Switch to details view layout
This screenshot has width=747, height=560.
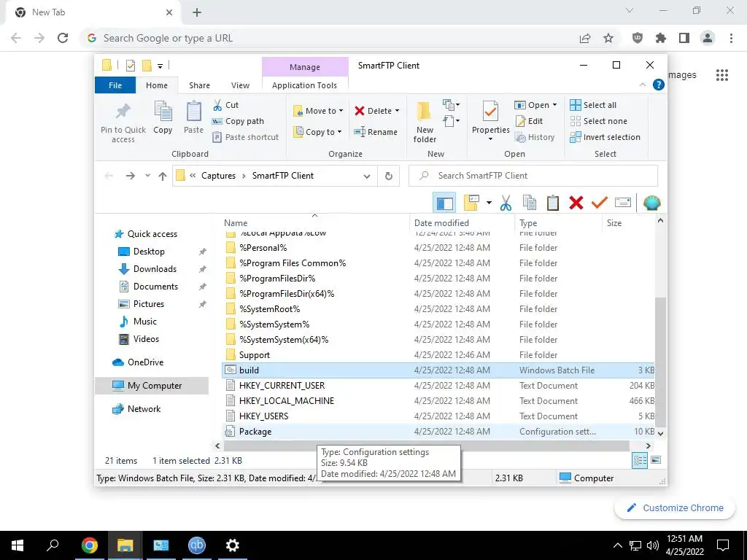pyautogui.click(x=640, y=460)
